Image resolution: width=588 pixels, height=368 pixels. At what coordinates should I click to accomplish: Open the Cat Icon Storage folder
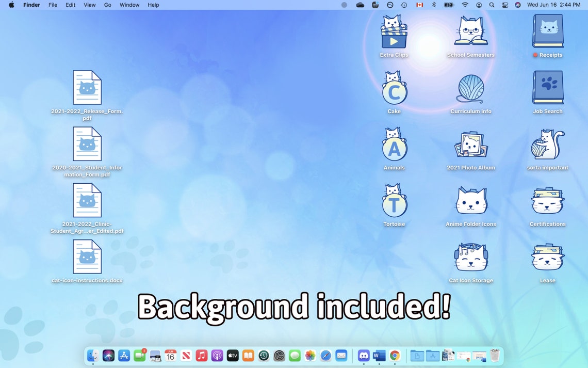coord(470,257)
